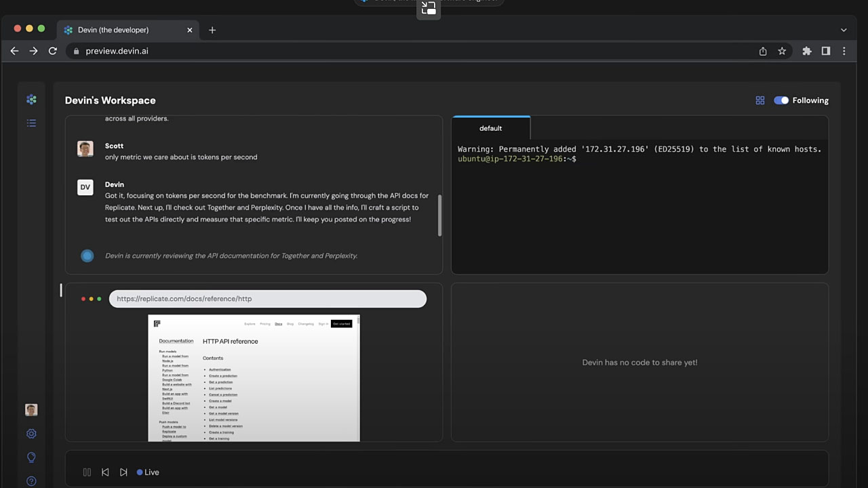868x488 pixels.
Task: Open Authentication link in Contents
Action: [220, 370]
